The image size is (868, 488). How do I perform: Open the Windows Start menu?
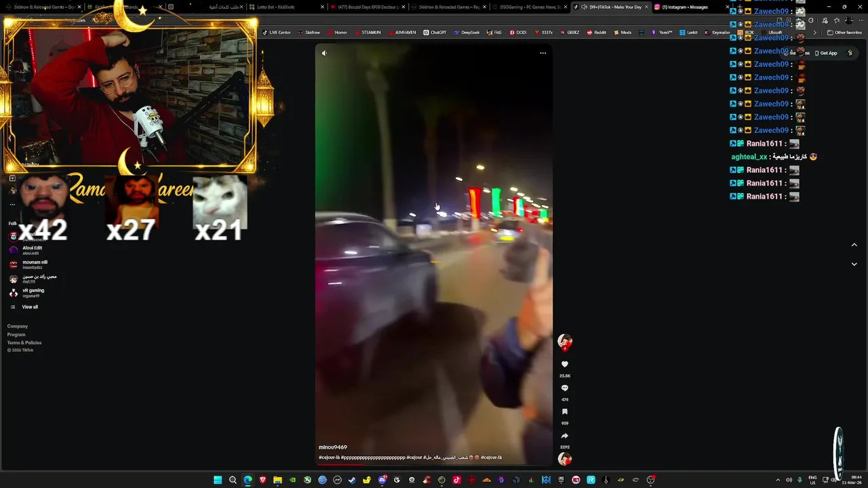click(x=218, y=480)
